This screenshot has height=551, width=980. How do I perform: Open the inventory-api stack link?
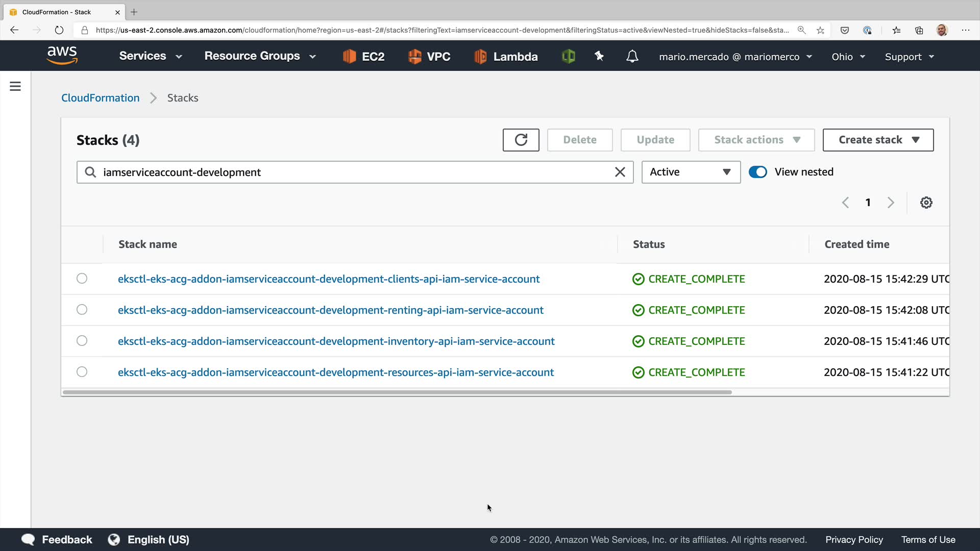tap(336, 341)
